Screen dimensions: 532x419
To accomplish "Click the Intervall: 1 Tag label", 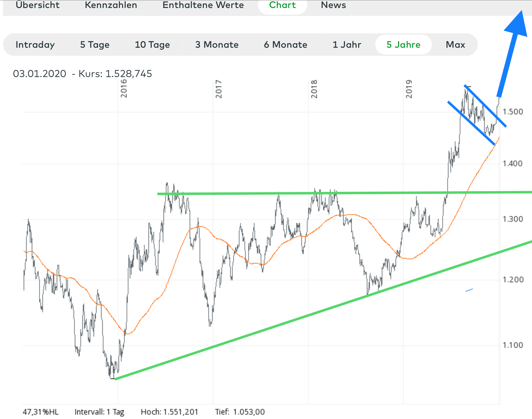I will [99, 412].
